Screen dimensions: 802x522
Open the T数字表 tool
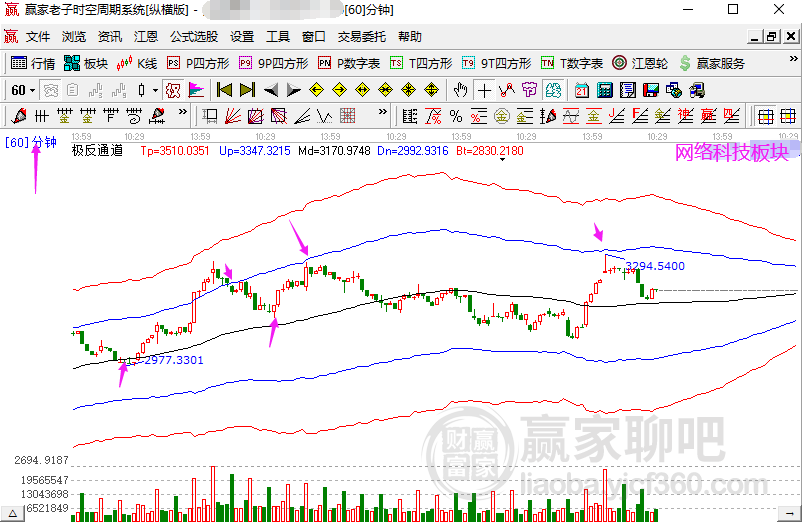click(x=572, y=63)
